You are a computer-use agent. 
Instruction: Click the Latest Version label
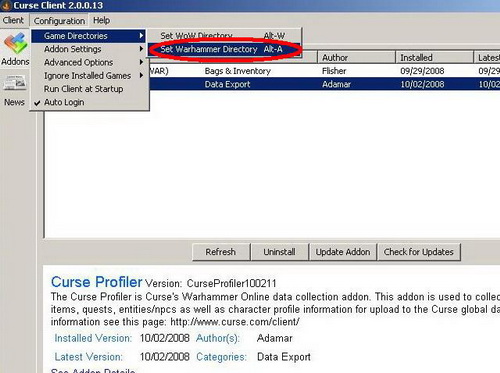click(89, 357)
